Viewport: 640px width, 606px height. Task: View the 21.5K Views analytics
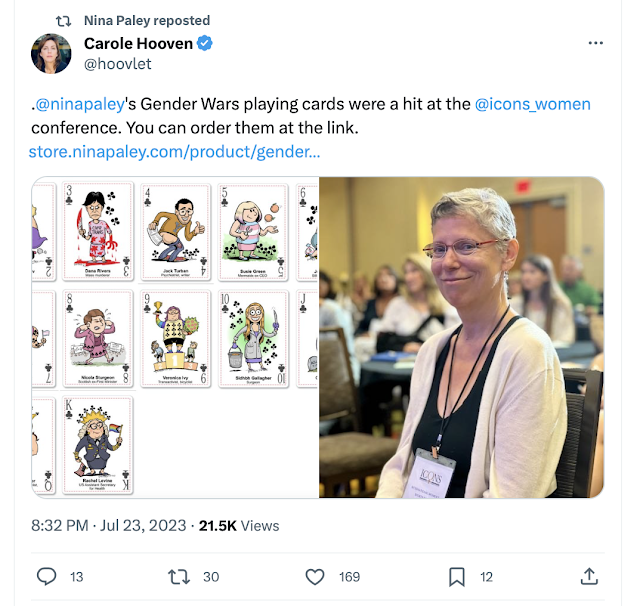pyautogui.click(x=239, y=526)
